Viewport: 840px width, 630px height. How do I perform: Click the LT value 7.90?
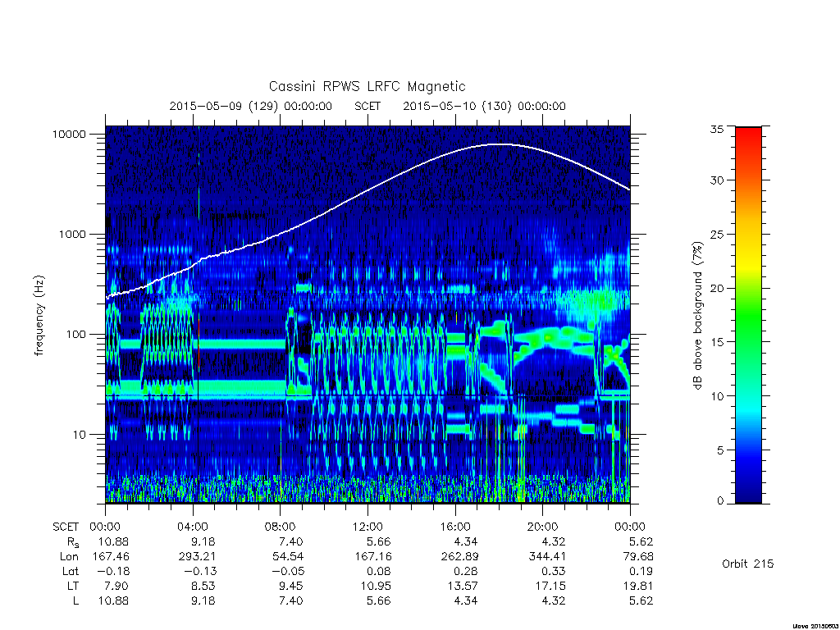click(117, 586)
